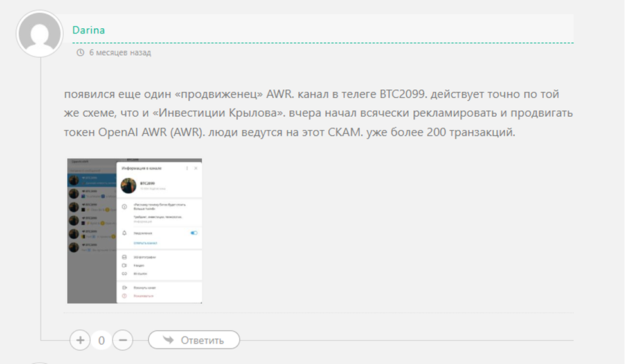Open the '6 месяцев назад' comment timestamp
Screen dimensions: 626x364
click(120, 53)
